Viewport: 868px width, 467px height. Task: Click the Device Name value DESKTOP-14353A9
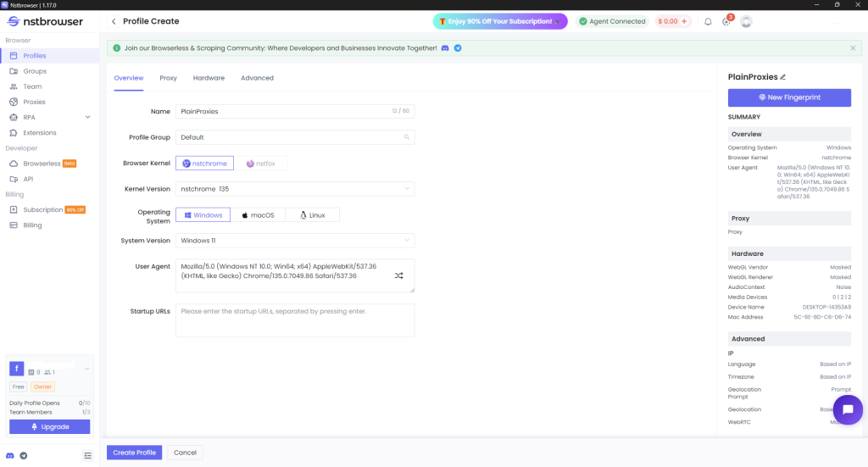point(826,307)
